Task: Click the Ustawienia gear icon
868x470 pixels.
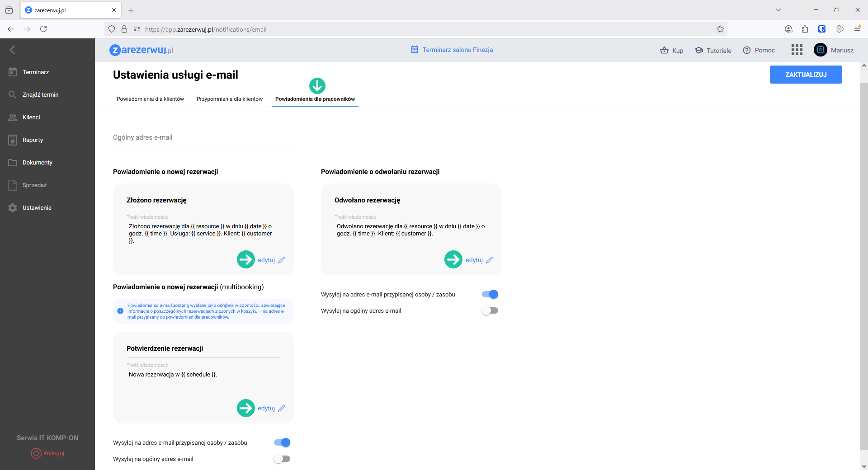Action: coord(13,207)
